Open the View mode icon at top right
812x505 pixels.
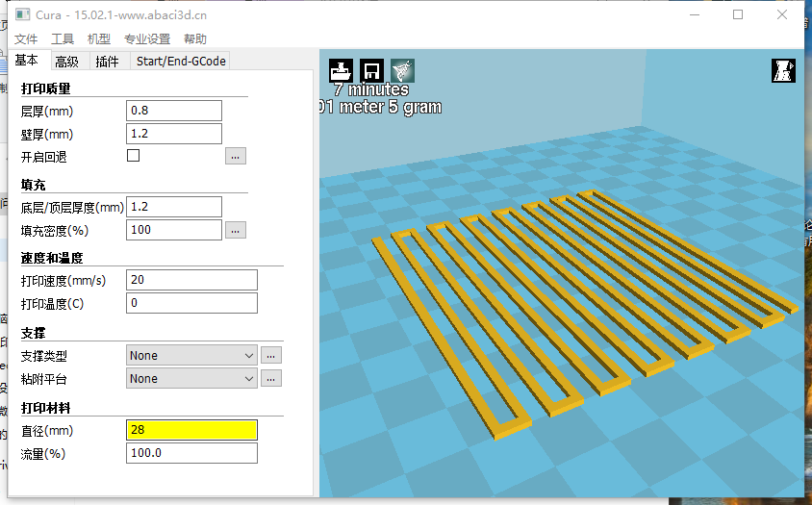tap(783, 70)
